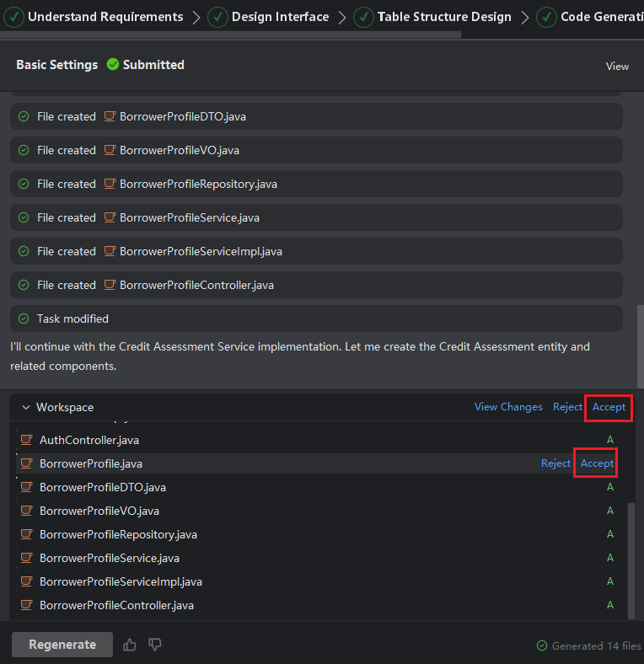Click green check icon beside Task modified
This screenshot has height=664, width=644.
pos(24,319)
